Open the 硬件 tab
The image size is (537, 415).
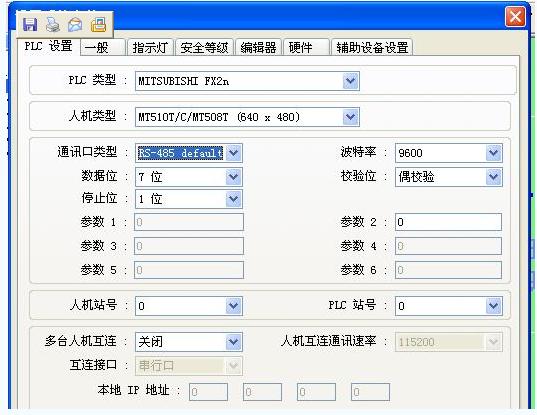tap(306, 47)
